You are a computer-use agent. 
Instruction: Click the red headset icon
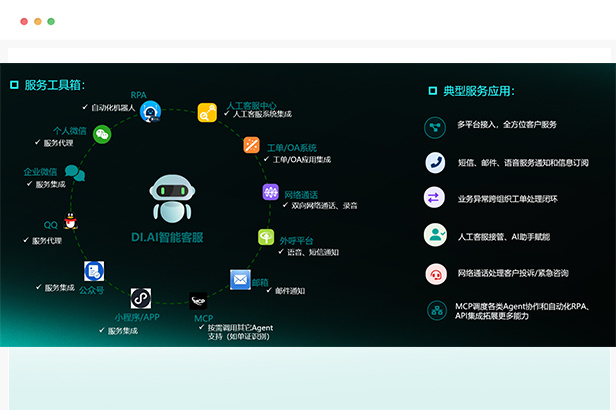point(435,272)
